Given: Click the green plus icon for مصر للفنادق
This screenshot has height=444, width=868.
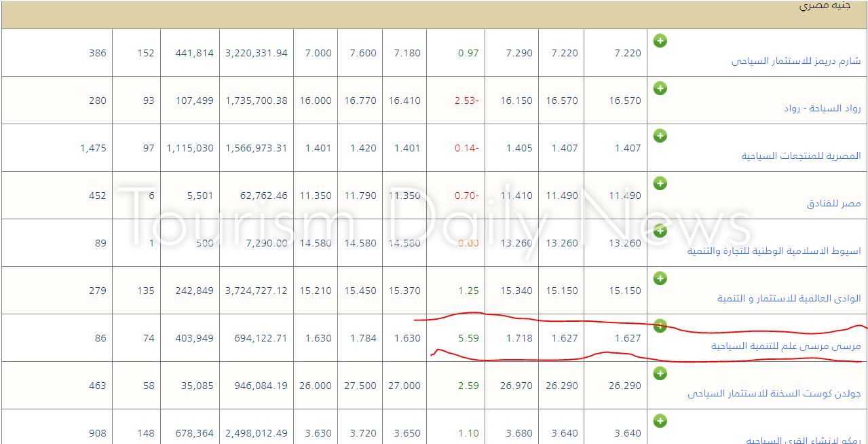Looking at the screenshot, I should coord(660,183).
